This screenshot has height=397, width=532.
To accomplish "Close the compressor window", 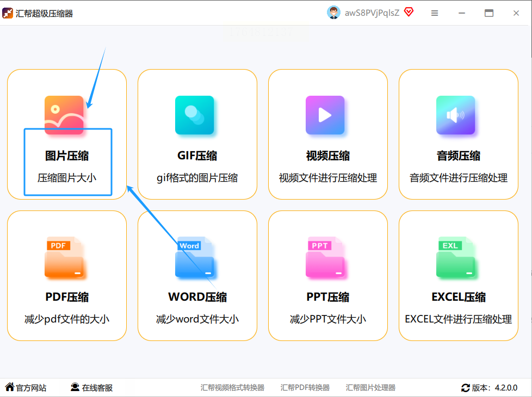I will pos(516,13).
